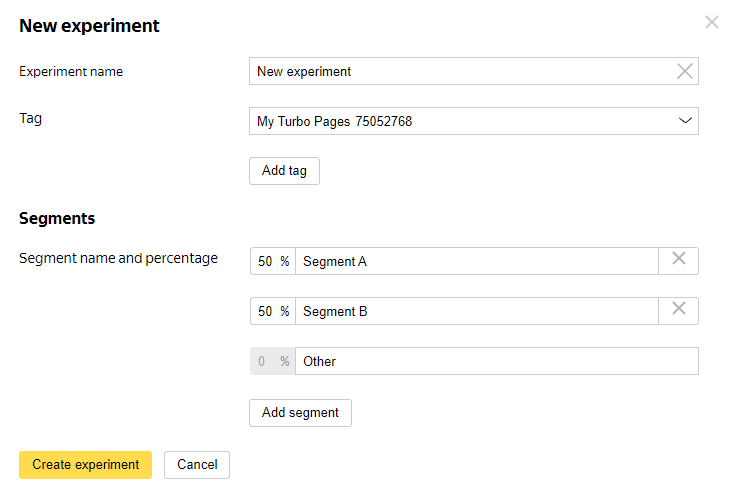Screen dimensions: 739x495
Task: Click the Other segment name field
Action: pyautogui.click(x=496, y=361)
